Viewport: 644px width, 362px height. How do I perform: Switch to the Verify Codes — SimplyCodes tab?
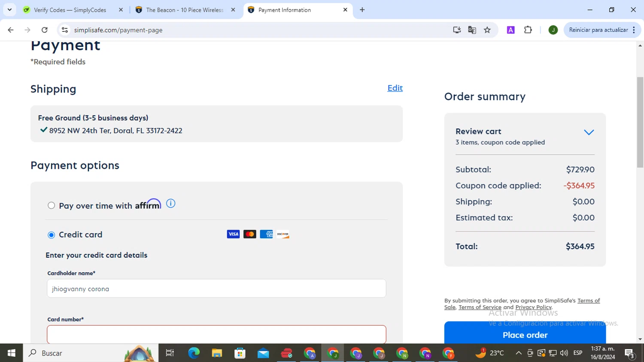tap(70, 10)
